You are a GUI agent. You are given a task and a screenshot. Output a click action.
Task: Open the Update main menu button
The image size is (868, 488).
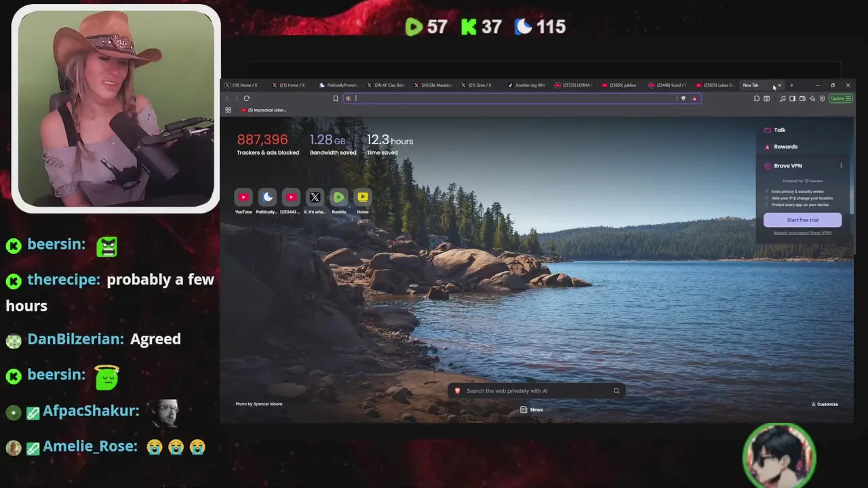pyautogui.click(x=841, y=98)
